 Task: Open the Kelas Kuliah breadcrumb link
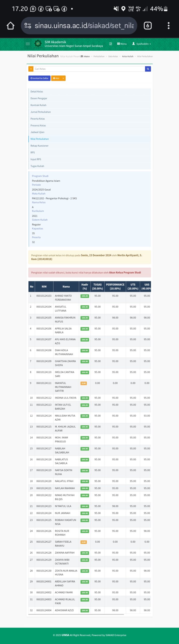[x=128, y=56]
